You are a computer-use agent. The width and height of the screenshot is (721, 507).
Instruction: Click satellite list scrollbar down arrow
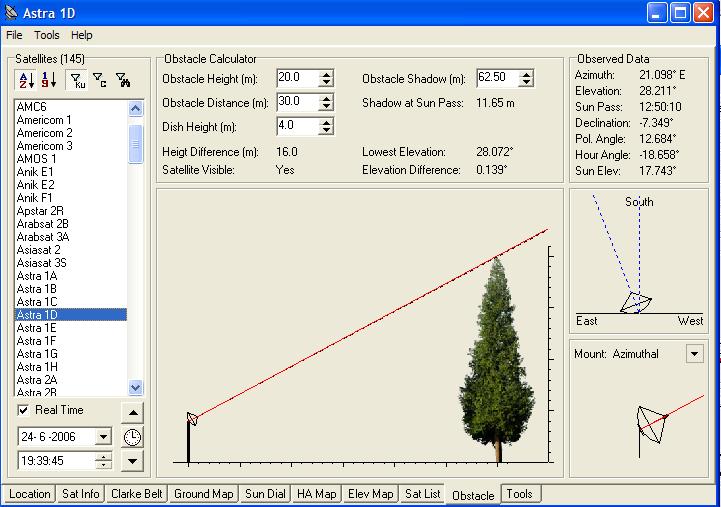click(136, 387)
